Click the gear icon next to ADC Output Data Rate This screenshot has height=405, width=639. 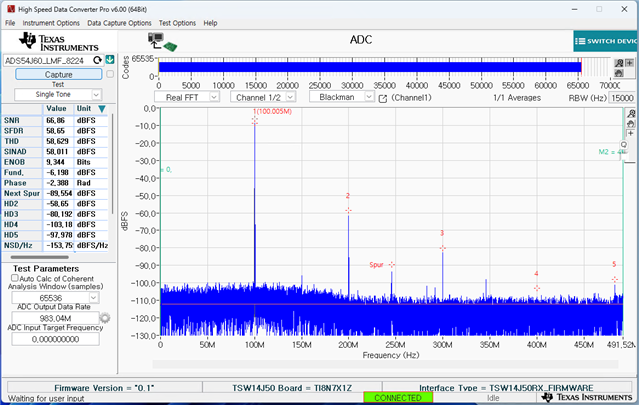tap(105, 318)
